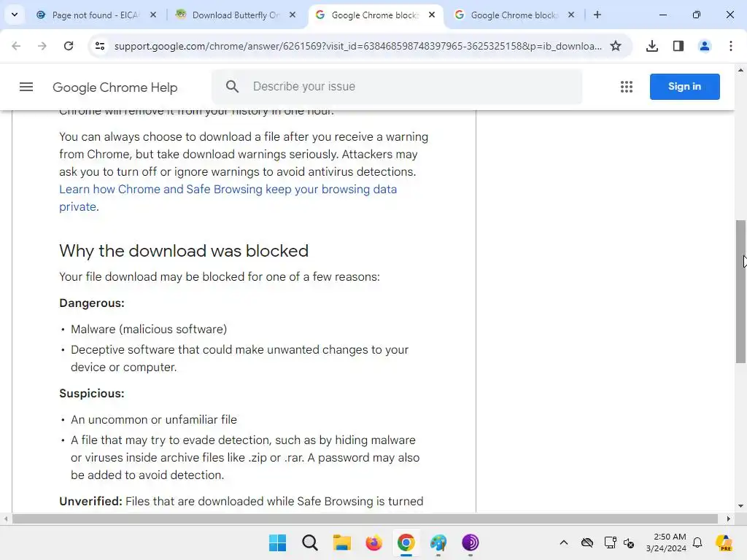Bookmark this page with the star icon
The height and width of the screenshot is (560, 747).
coord(616,46)
